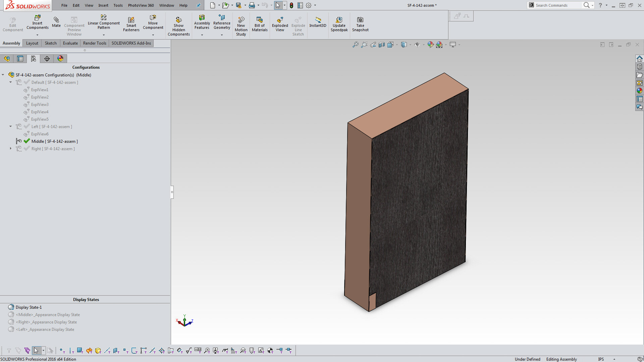This screenshot has width=644, height=362.
Task: Open Design Library task pane
Action: pos(640,67)
